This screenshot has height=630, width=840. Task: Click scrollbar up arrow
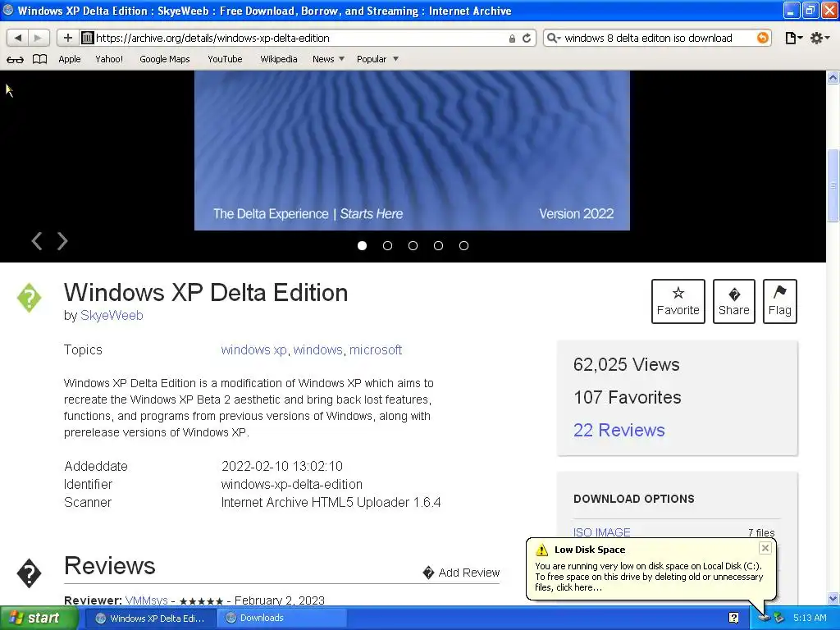[x=833, y=78]
